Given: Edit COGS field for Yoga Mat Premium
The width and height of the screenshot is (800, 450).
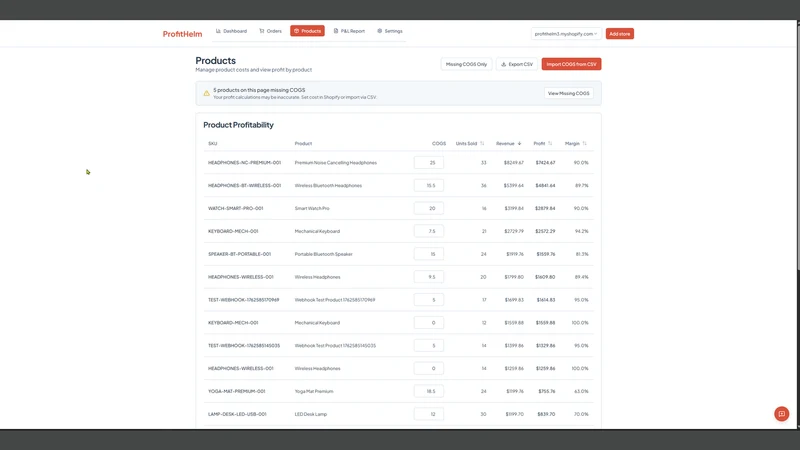Looking at the screenshot, I should (x=429, y=391).
